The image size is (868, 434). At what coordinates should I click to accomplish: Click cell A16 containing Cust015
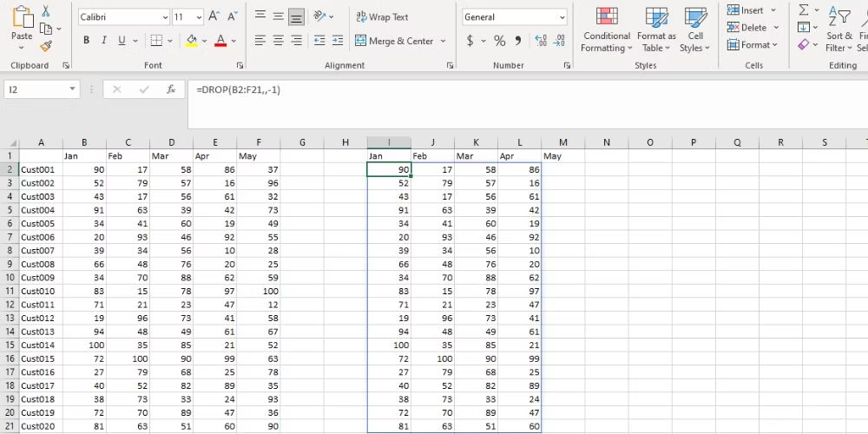click(41, 358)
